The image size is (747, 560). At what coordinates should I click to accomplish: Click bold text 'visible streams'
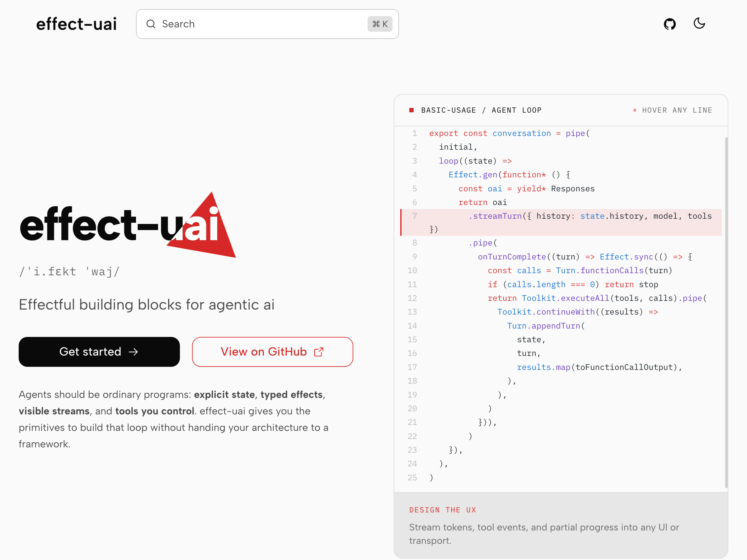54,411
